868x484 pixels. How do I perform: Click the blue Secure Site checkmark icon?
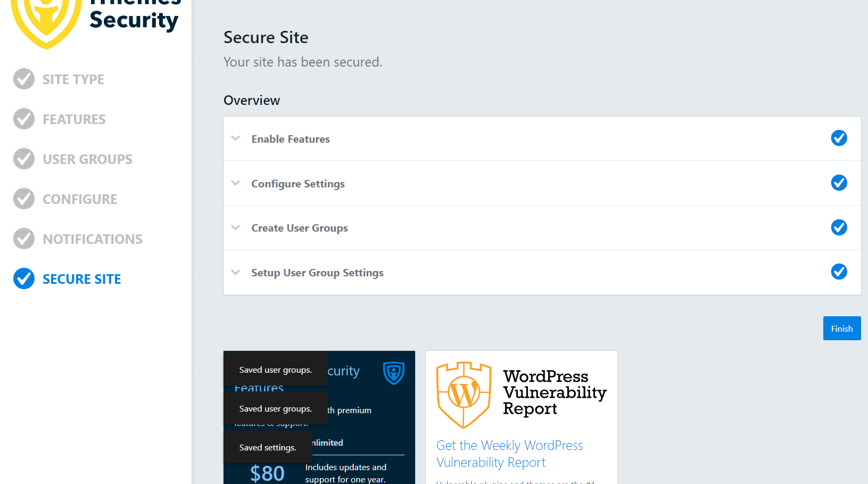24,278
